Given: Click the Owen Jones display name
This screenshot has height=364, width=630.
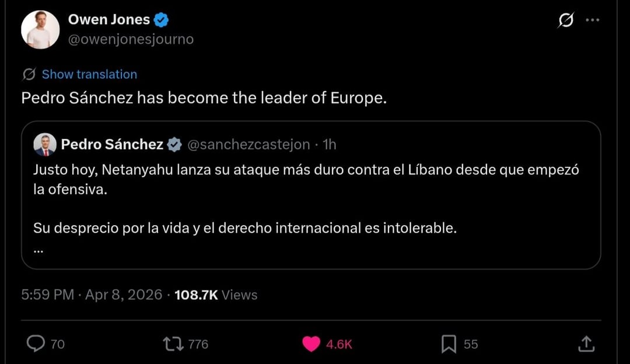Looking at the screenshot, I should click(x=109, y=19).
